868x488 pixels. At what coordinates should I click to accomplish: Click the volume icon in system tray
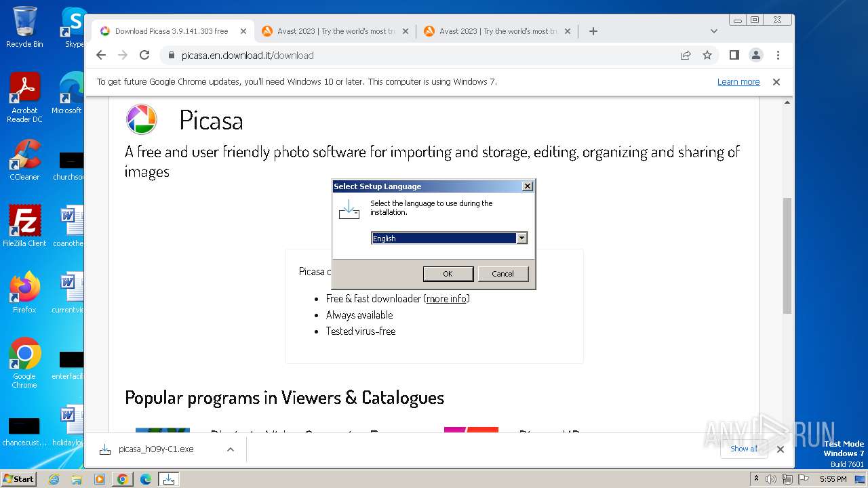(771, 479)
